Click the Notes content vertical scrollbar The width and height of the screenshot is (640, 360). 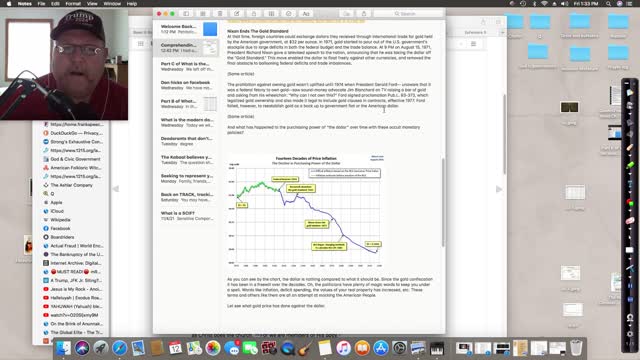coord(443,202)
